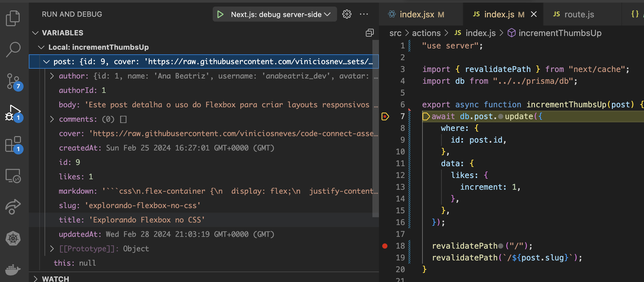Start debugging with the green play button

[x=220, y=14]
